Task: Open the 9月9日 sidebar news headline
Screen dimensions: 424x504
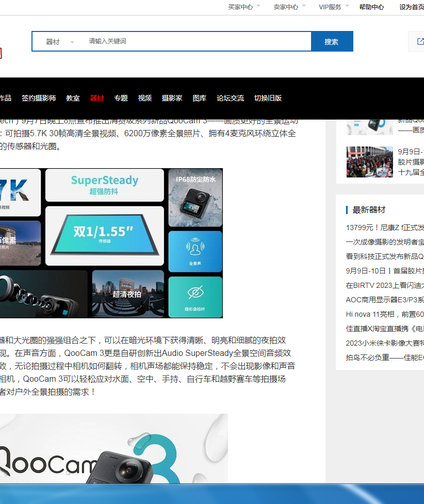Action: pos(411,162)
